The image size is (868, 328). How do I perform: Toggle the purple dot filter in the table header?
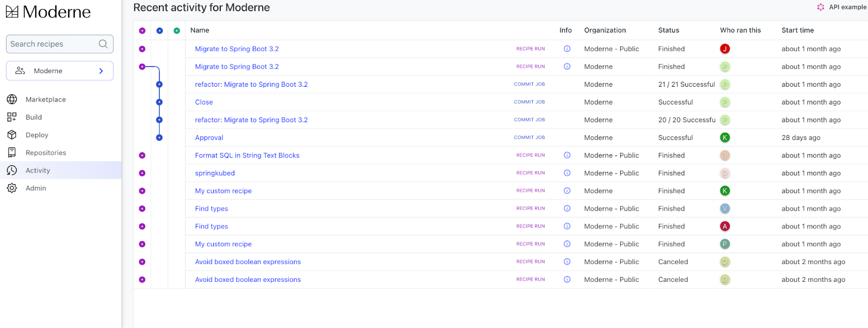(x=142, y=31)
